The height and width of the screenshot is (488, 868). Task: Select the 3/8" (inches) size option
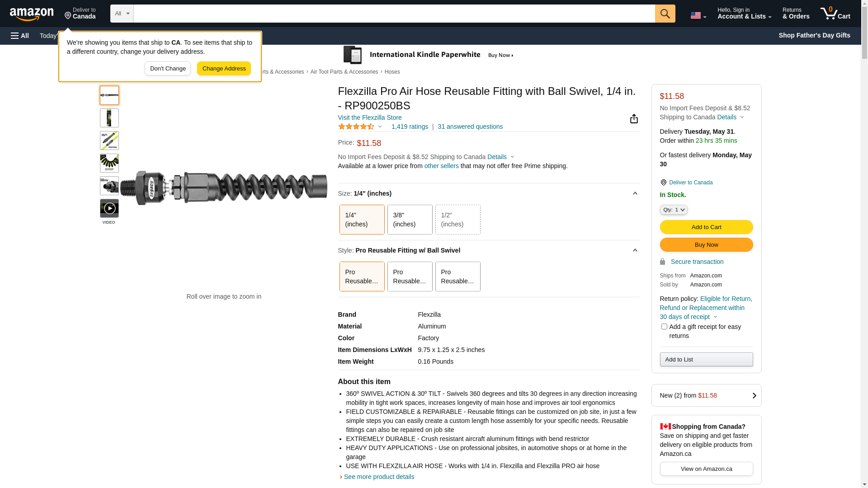coord(410,220)
